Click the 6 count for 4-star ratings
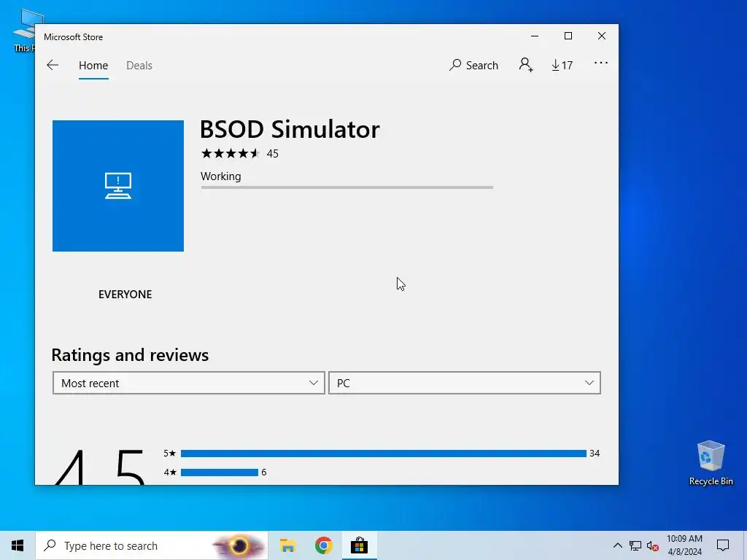This screenshot has height=560, width=747. click(264, 472)
